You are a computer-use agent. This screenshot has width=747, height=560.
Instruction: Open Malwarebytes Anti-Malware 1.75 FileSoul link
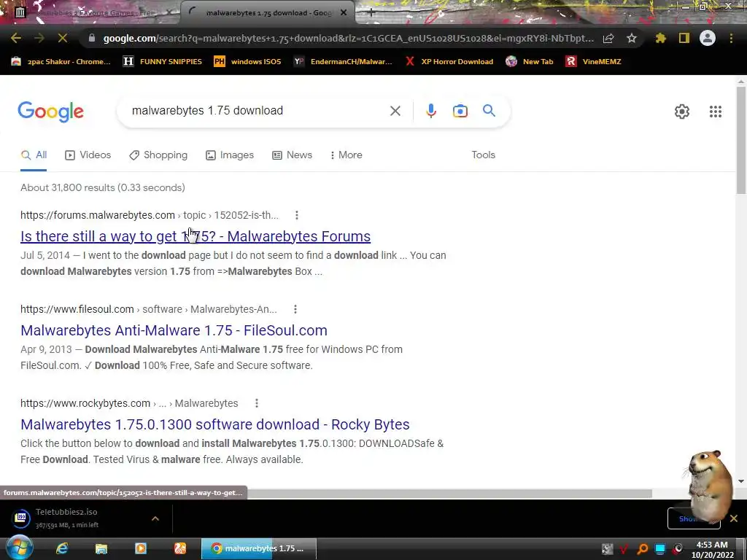click(x=174, y=330)
